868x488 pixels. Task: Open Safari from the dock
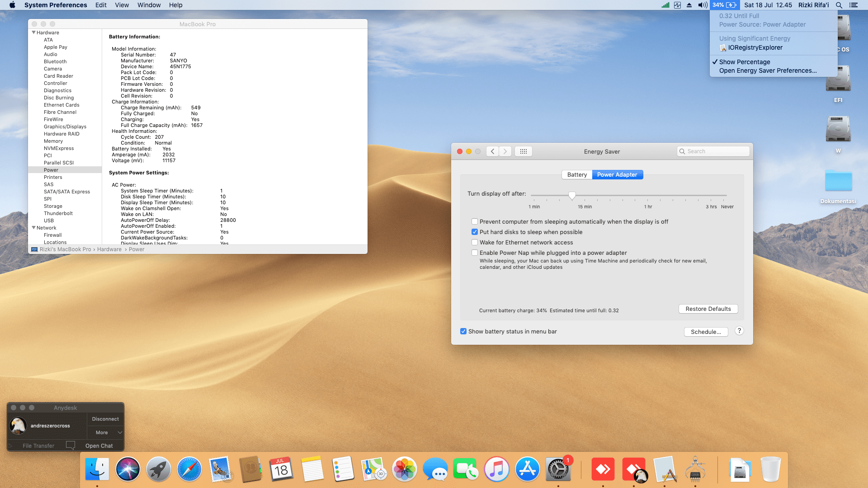(189, 469)
